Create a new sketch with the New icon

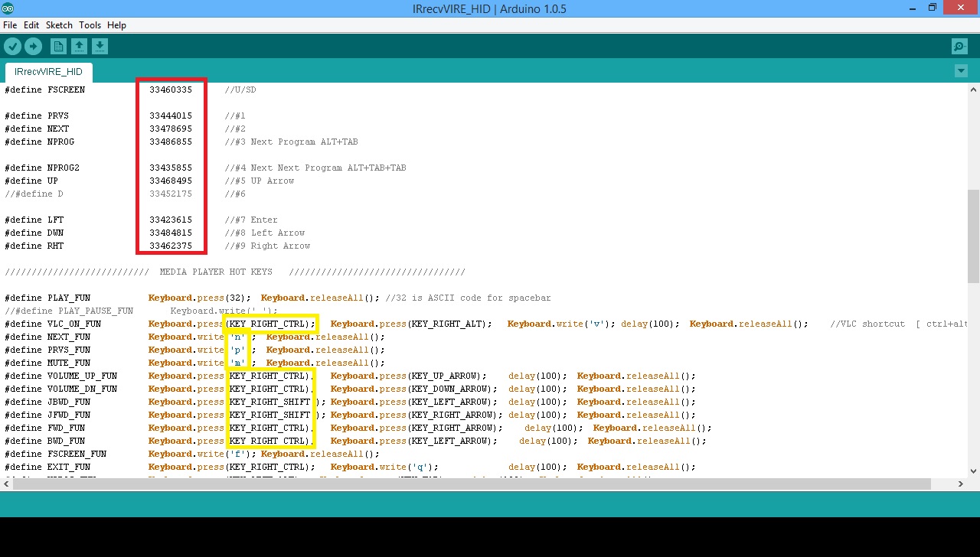(58, 46)
